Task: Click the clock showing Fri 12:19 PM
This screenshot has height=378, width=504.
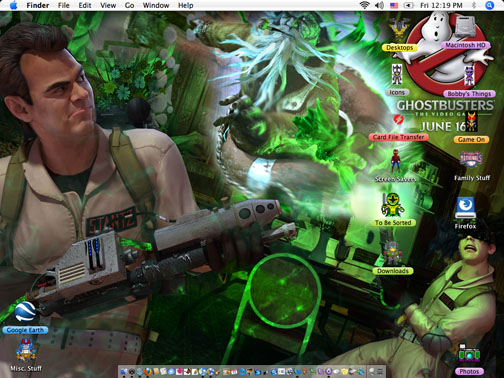Action: click(441, 5)
